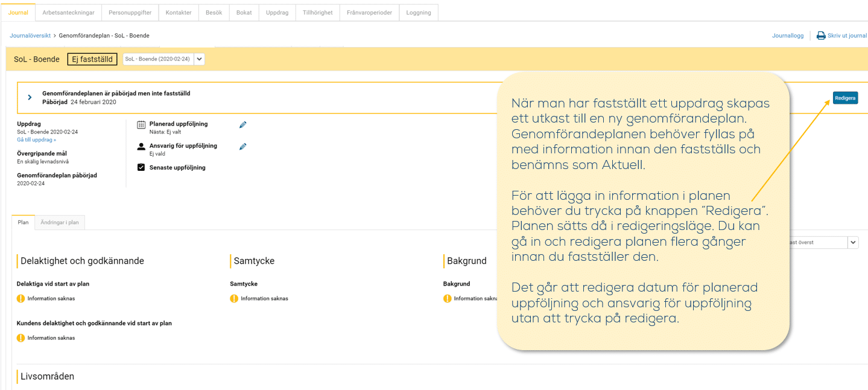
Task: Click the warning icon under Bakgrund
Action: pos(448,298)
